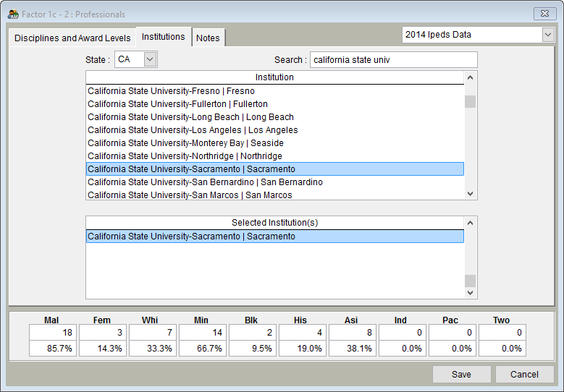Image resolution: width=564 pixels, height=392 pixels.
Task: Close the Factor 1c dialog window
Action: point(544,14)
